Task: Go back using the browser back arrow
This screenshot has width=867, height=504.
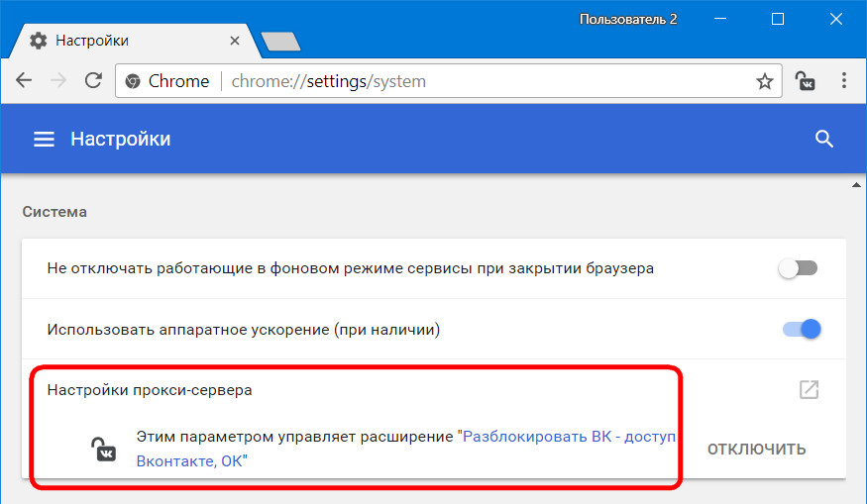Action: (24, 80)
